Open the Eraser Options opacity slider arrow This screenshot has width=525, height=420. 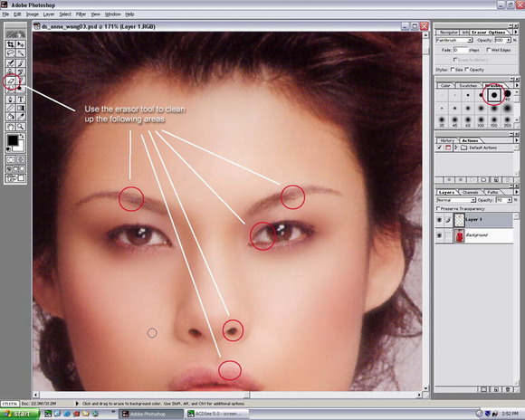tap(509, 40)
